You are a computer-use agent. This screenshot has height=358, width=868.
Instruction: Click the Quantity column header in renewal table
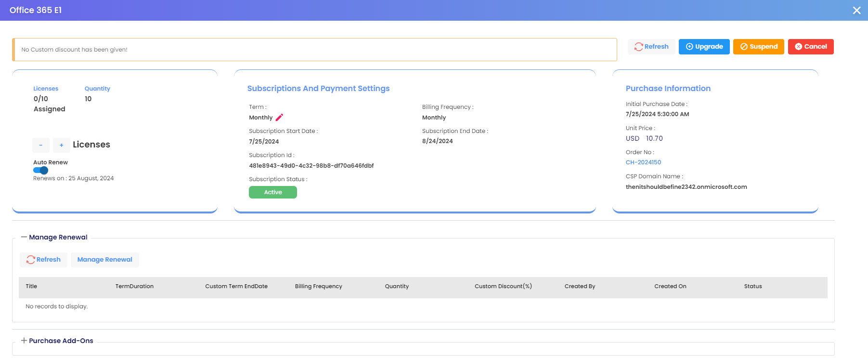pos(397,286)
